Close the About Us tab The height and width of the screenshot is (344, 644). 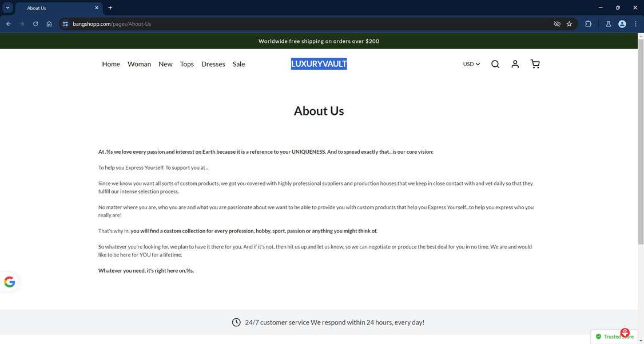97,8
